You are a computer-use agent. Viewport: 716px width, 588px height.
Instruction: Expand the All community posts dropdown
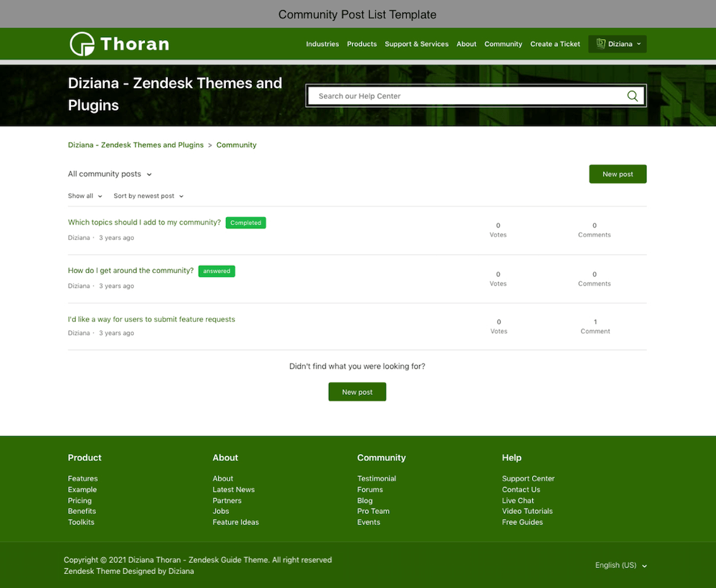tap(110, 174)
